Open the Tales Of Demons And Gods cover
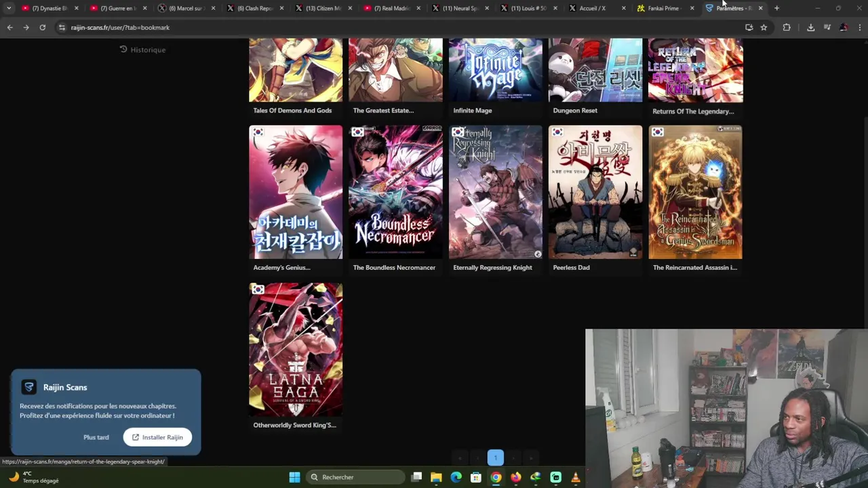This screenshot has width=868, height=488. pyautogui.click(x=296, y=70)
